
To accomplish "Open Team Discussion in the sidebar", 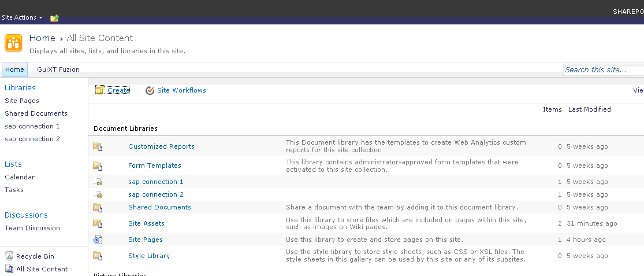I will (32, 229).
